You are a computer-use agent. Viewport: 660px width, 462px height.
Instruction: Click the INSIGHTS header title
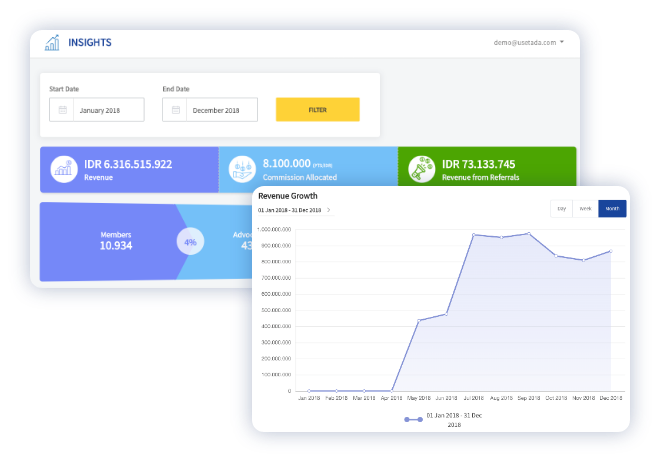pos(90,43)
